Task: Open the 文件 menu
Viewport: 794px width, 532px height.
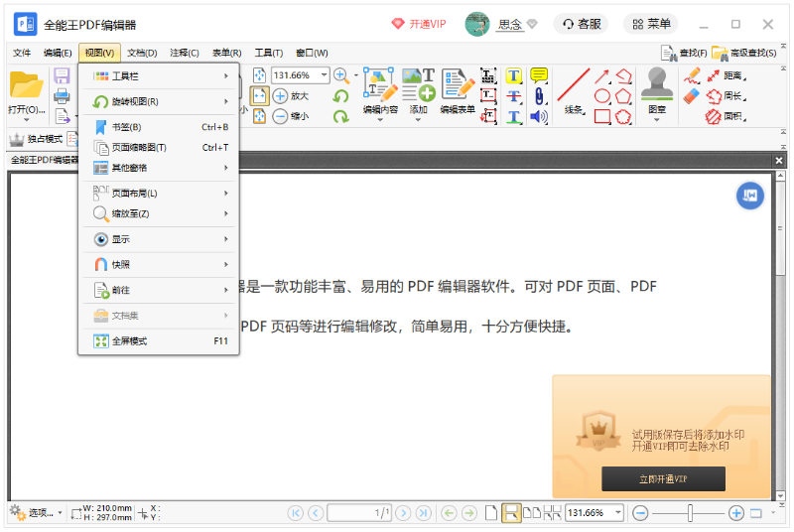Action: (22, 53)
